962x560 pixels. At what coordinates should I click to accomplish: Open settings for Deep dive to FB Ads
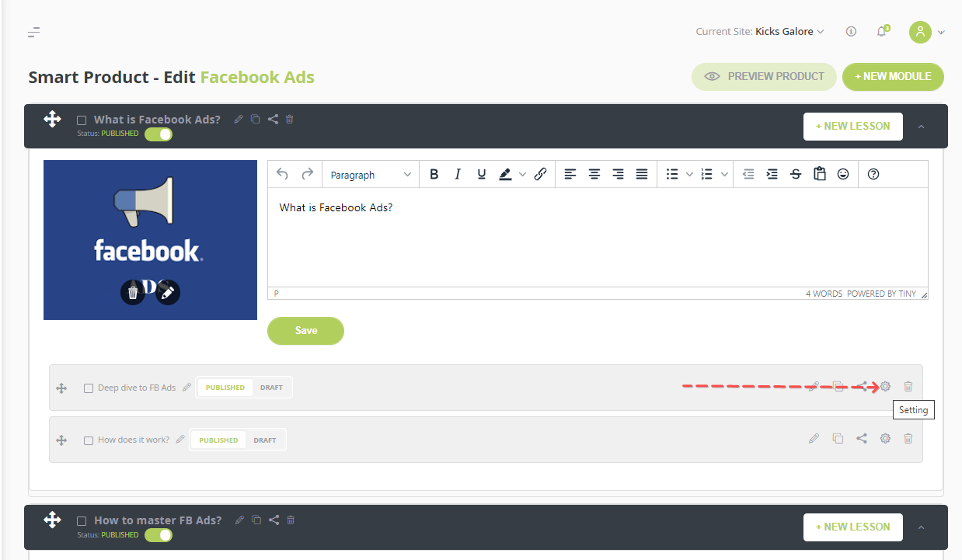pos(884,386)
